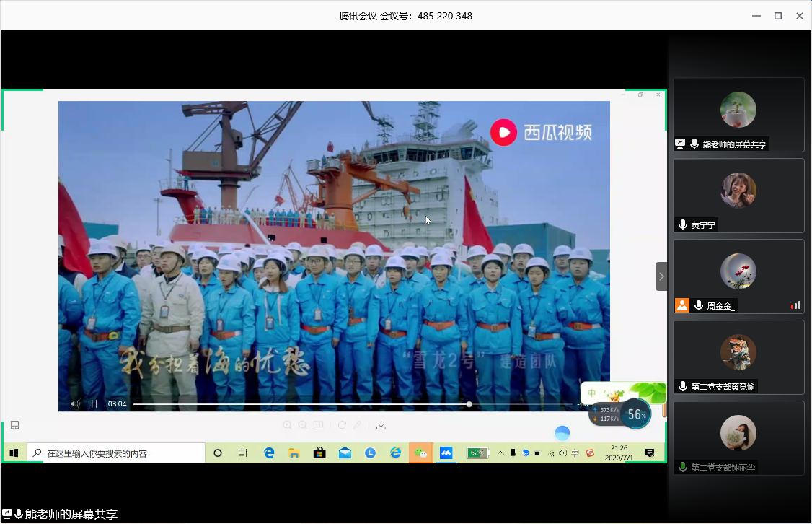Collapse the participant sidebar with the arrow
The width and height of the screenshot is (812, 524).
[661, 276]
